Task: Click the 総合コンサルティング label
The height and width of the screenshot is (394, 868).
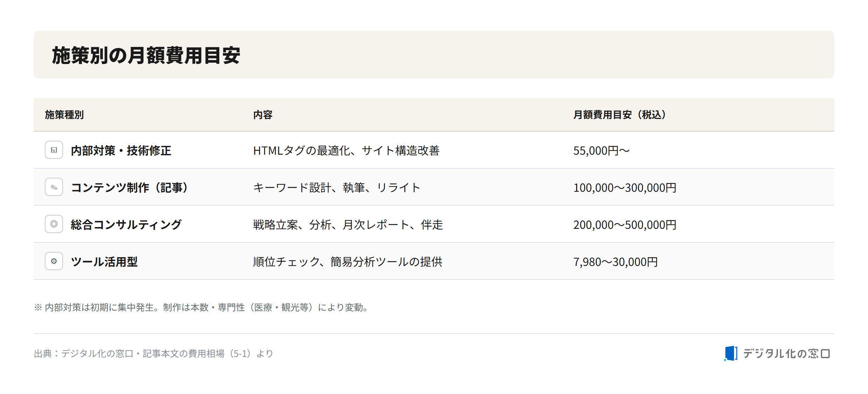Action: (x=126, y=225)
